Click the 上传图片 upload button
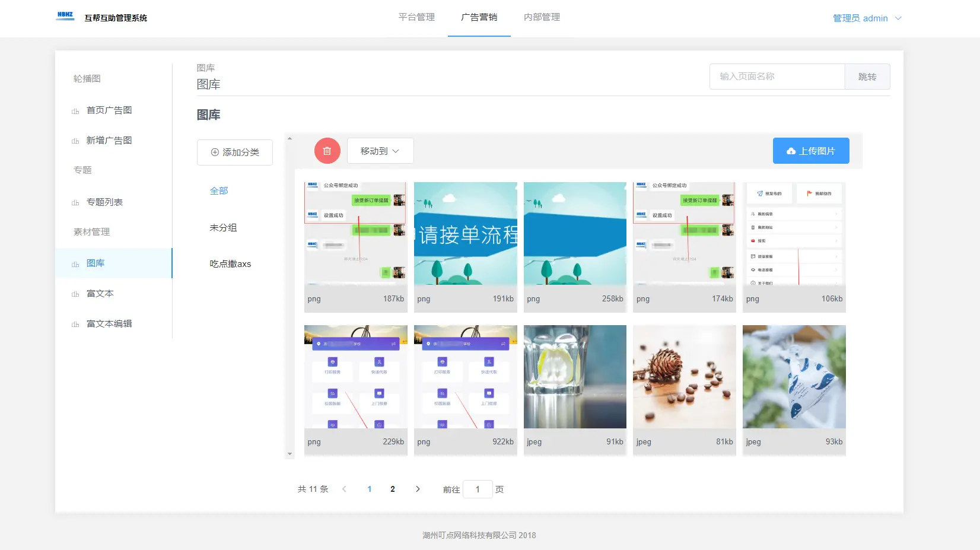Image resolution: width=980 pixels, height=550 pixels. (x=810, y=151)
